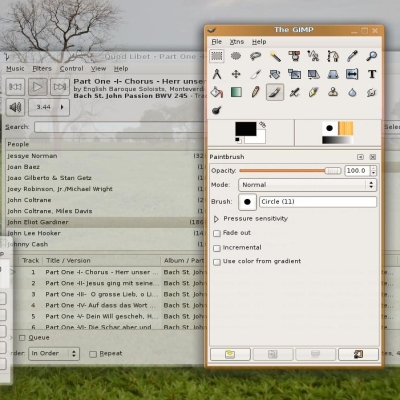The width and height of the screenshot is (400, 400).
Task: Select the Dodge/Burn tool
Action: [217, 110]
